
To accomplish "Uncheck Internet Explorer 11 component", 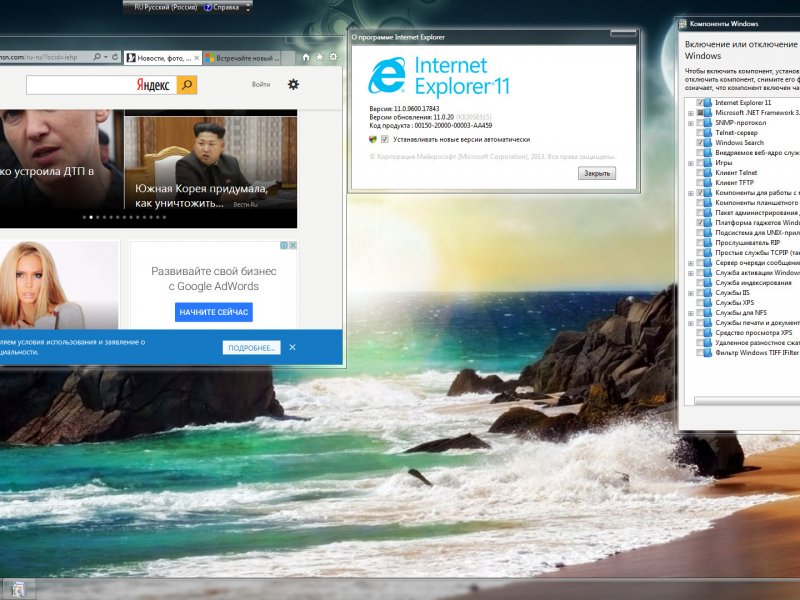I will point(700,103).
